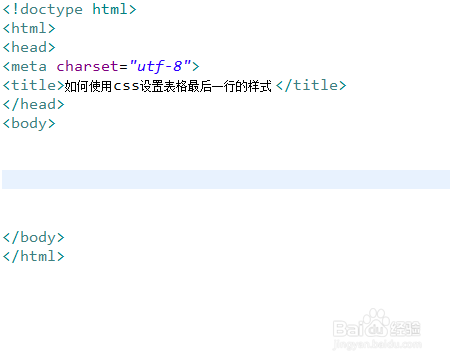This screenshot has width=450, height=362.
Task: Click the closing html tag
Action: tap(33, 257)
